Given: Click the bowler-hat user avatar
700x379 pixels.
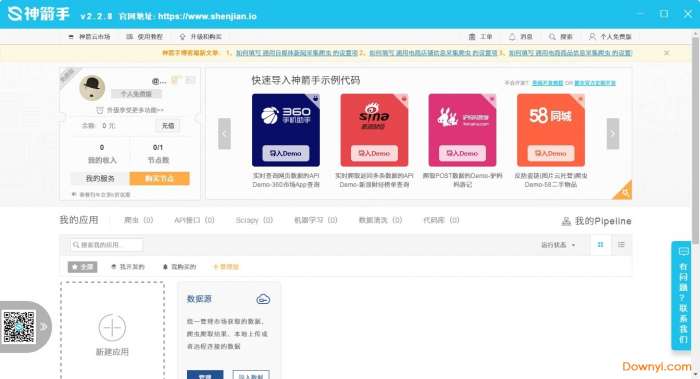Looking at the screenshot, I should pyautogui.click(x=92, y=88).
